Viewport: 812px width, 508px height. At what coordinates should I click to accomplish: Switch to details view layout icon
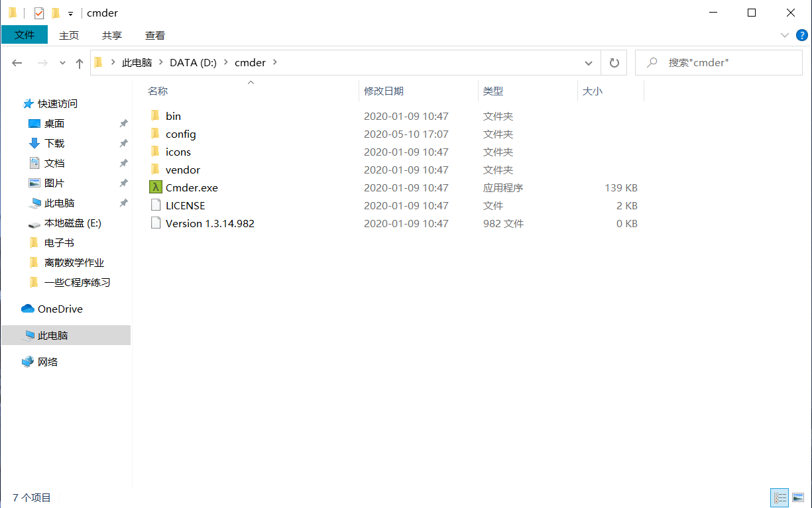click(780, 497)
